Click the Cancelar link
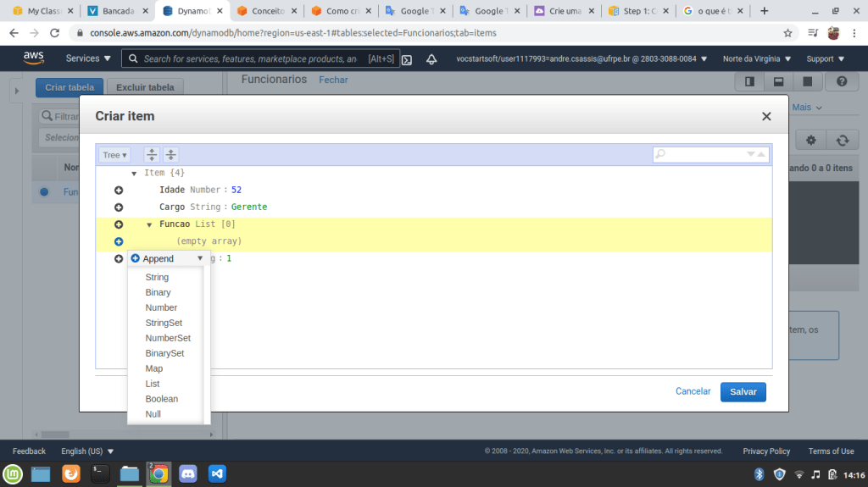The height and width of the screenshot is (487, 868). tap(693, 391)
